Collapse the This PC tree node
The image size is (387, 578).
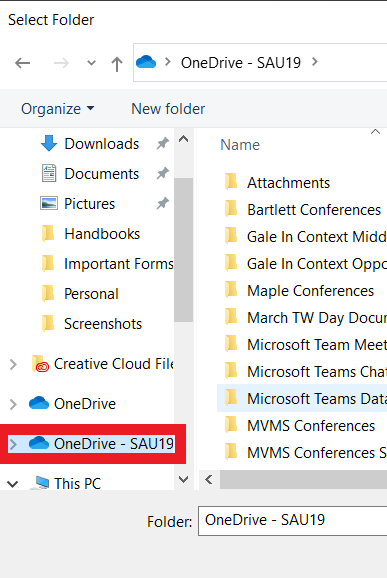(13, 484)
